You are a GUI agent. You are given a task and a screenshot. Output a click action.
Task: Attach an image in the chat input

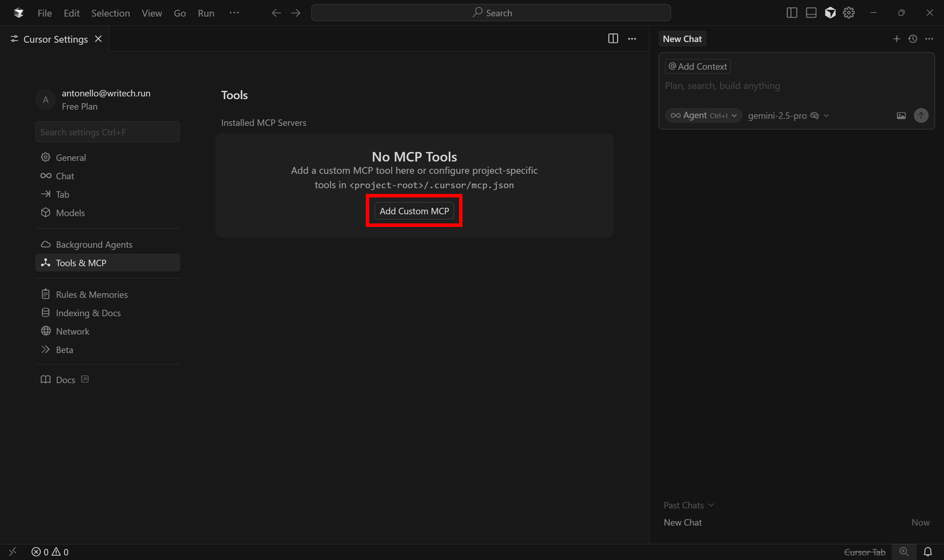pos(901,116)
